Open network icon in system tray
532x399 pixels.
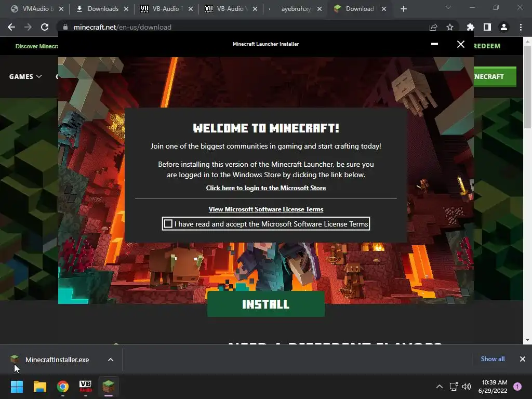[454, 387]
